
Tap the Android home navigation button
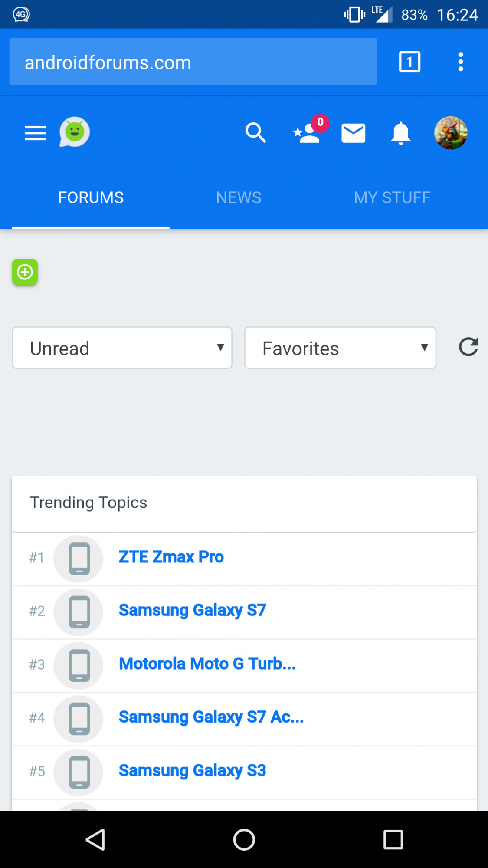(244, 839)
